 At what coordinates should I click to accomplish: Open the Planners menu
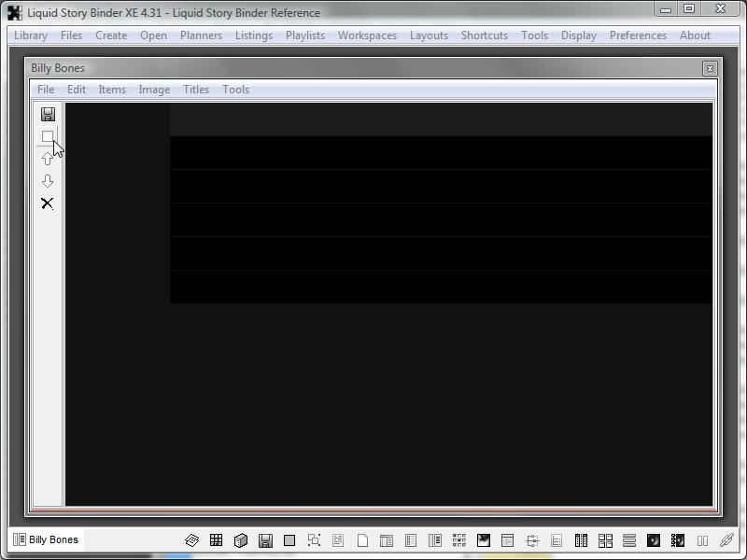point(201,35)
